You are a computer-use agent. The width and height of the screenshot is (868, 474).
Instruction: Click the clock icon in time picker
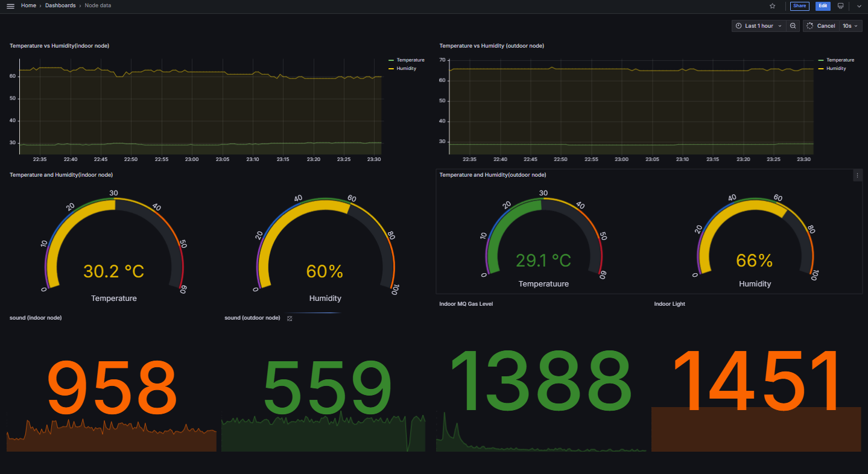[739, 26]
